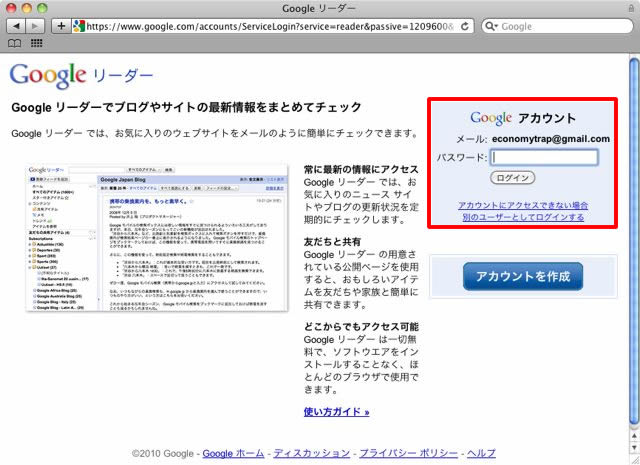Image resolution: width=640 pixels, height=465 pixels.
Task: Open the 使い方ガイド link
Action: (x=336, y=412)
